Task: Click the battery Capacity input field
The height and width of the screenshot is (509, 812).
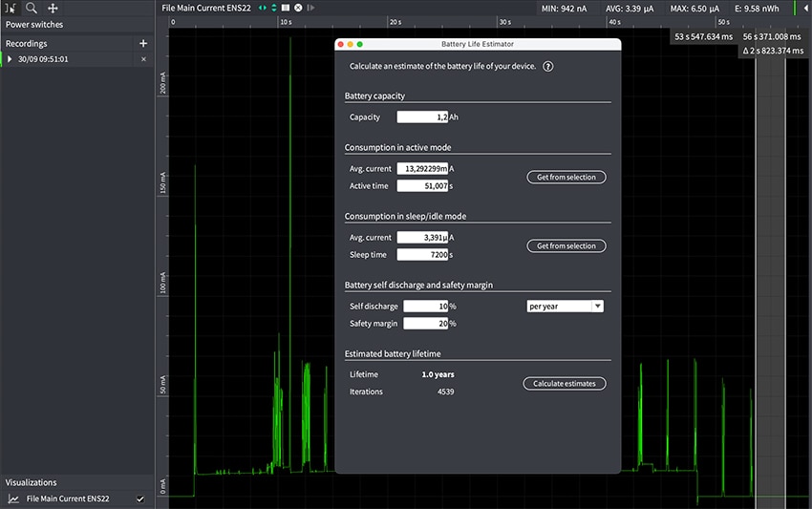Action: click(422, 117)
